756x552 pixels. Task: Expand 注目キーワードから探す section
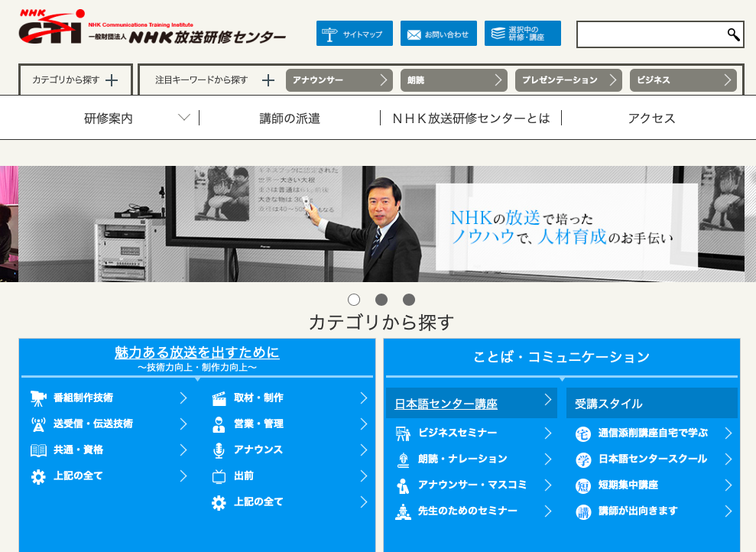(x=268, y=80)
